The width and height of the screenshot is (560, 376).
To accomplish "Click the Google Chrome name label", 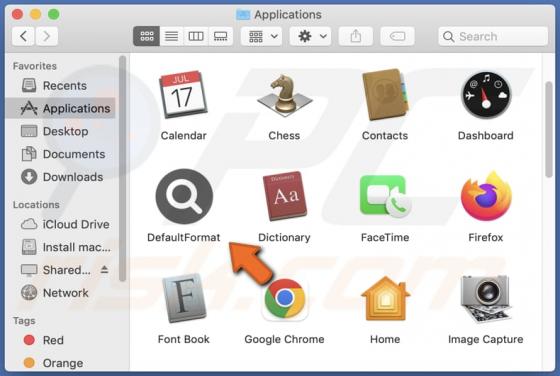I will 284,339.
